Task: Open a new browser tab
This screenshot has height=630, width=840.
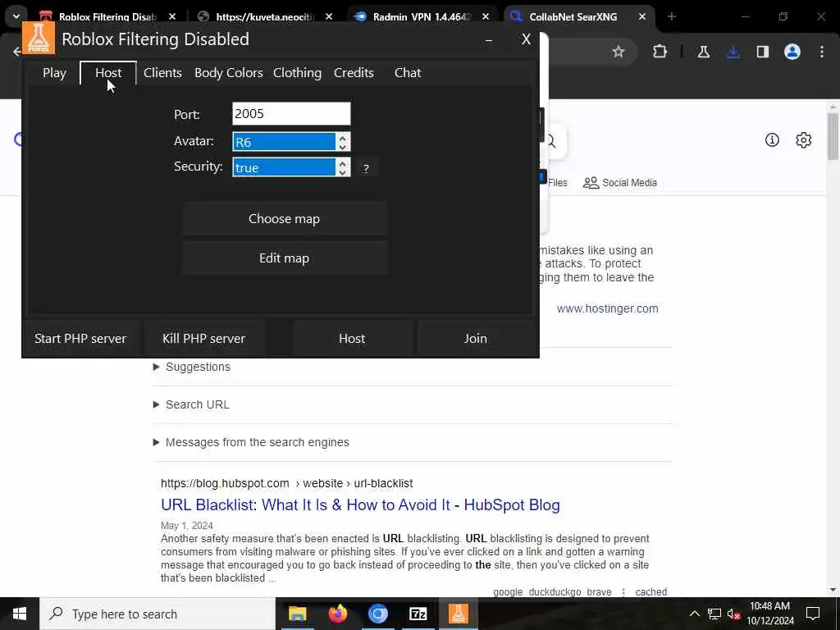Action: pos(672,16)
